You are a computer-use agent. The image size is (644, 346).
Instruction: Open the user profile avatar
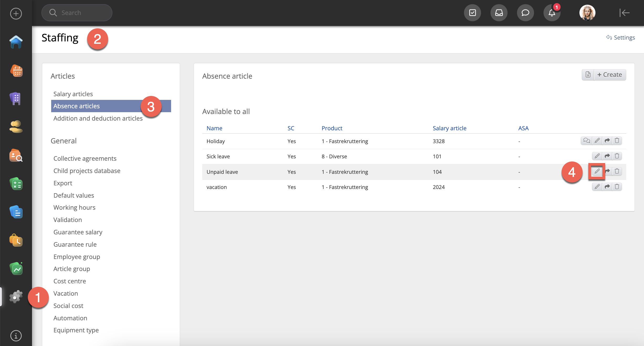pyautogui.click(x=587, y=13)
